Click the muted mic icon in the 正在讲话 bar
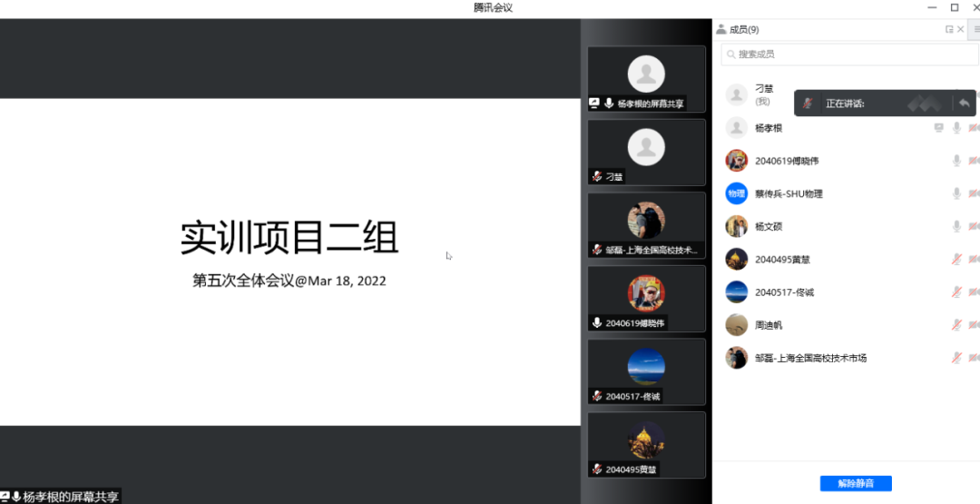This screenshot has height=504, width=980. tap(808, 104)
